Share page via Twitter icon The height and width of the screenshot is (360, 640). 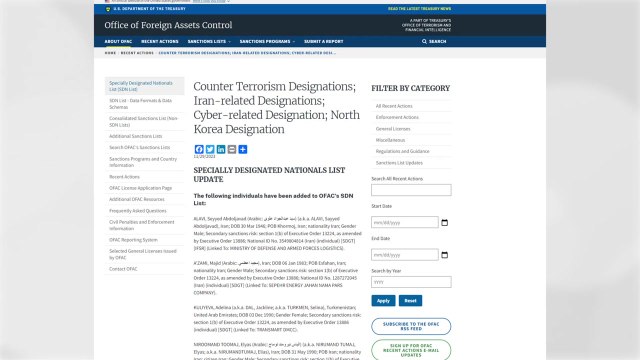point(210,149)
